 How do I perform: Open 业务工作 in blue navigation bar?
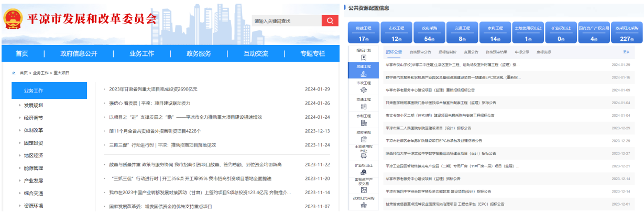(x=141, y=53)
